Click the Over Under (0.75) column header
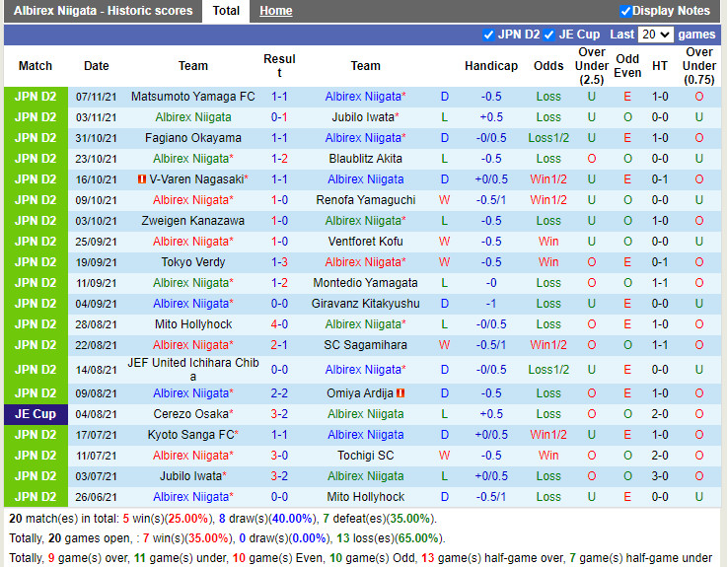 [x=698, y=66]
